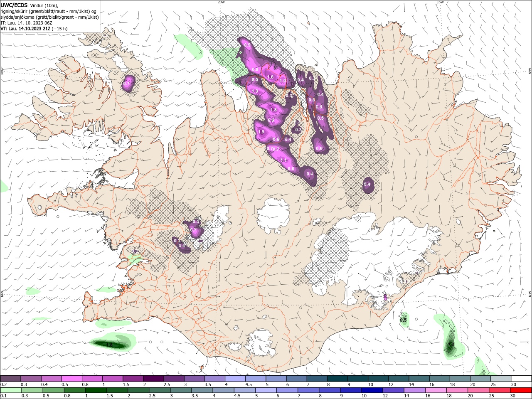The height and width of the screenshot is (399, 532).
Task: Click the 15W longitude label
Action: [x=440, y=2]
